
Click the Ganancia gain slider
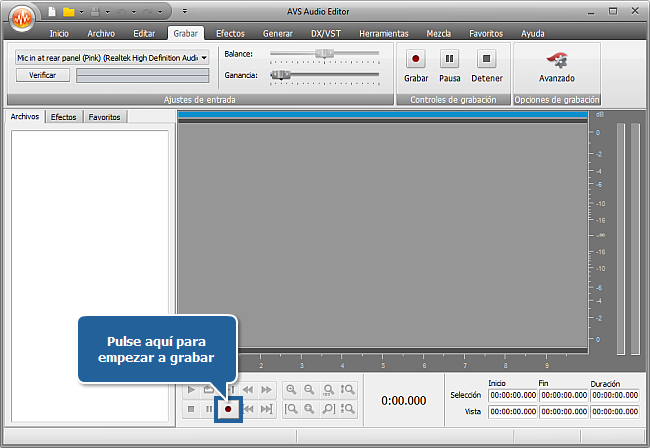(324, 75)
